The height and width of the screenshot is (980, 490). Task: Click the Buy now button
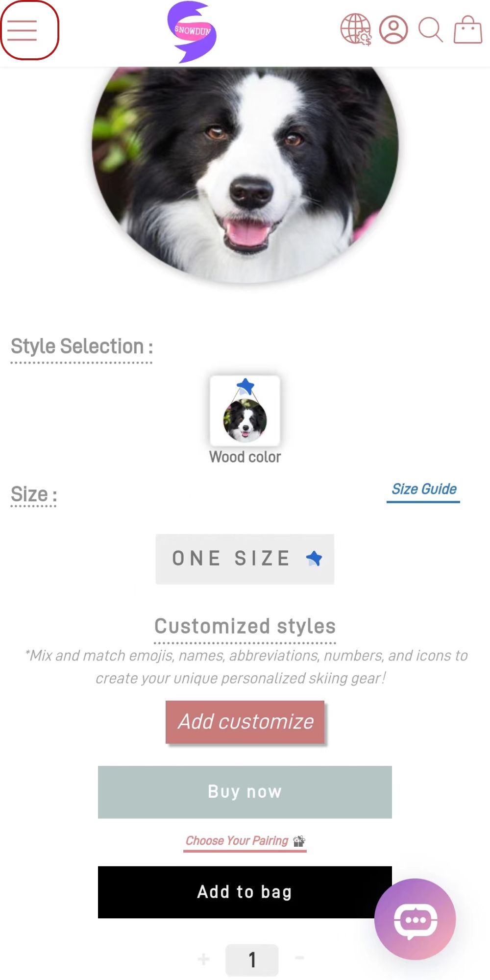click(245, 792)
